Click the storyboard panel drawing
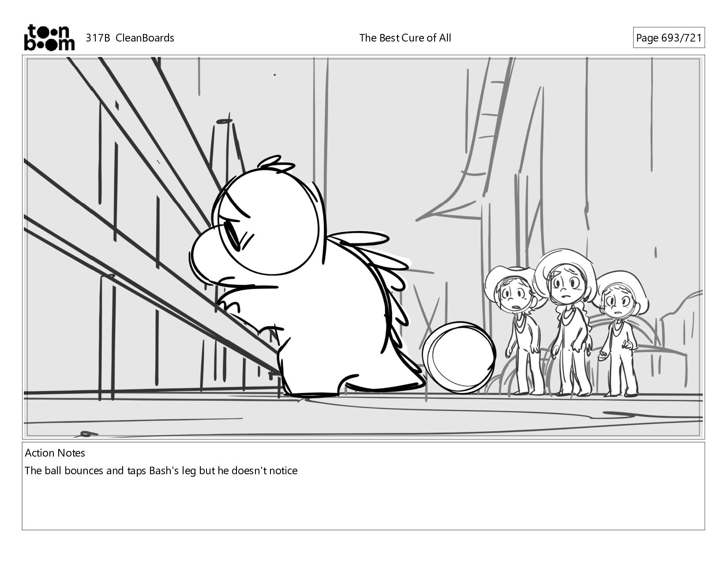 363,247
